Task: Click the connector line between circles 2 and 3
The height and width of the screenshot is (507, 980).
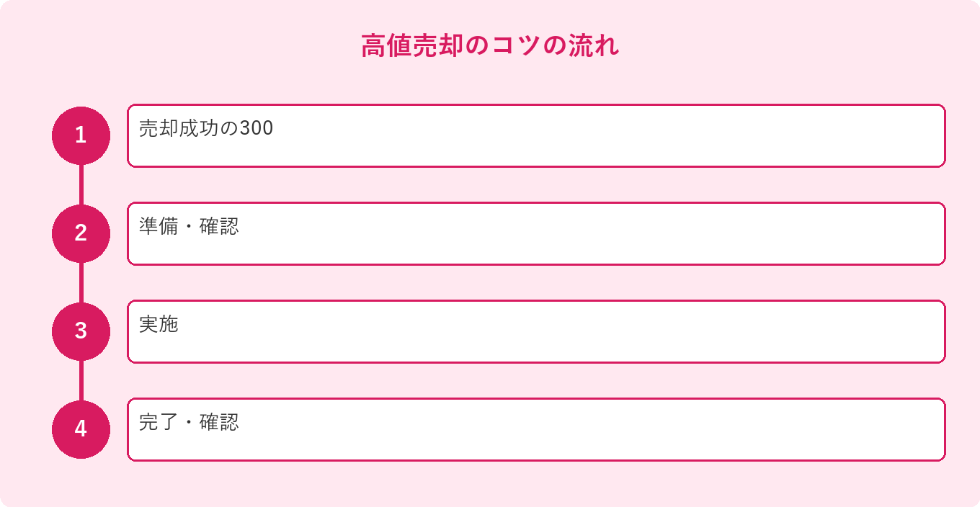Action: [81, 283]
